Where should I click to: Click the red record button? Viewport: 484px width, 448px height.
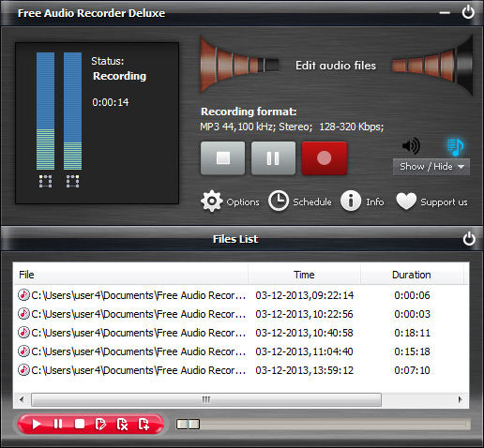pos(325,158)
